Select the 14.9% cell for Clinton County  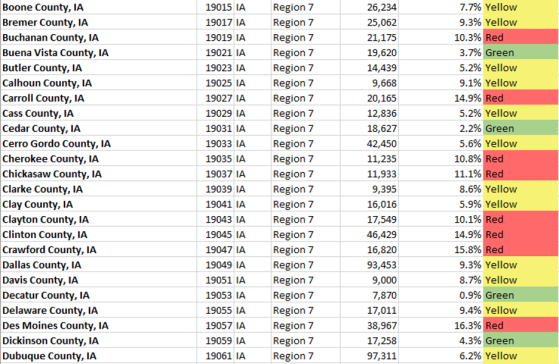point(441,235)
